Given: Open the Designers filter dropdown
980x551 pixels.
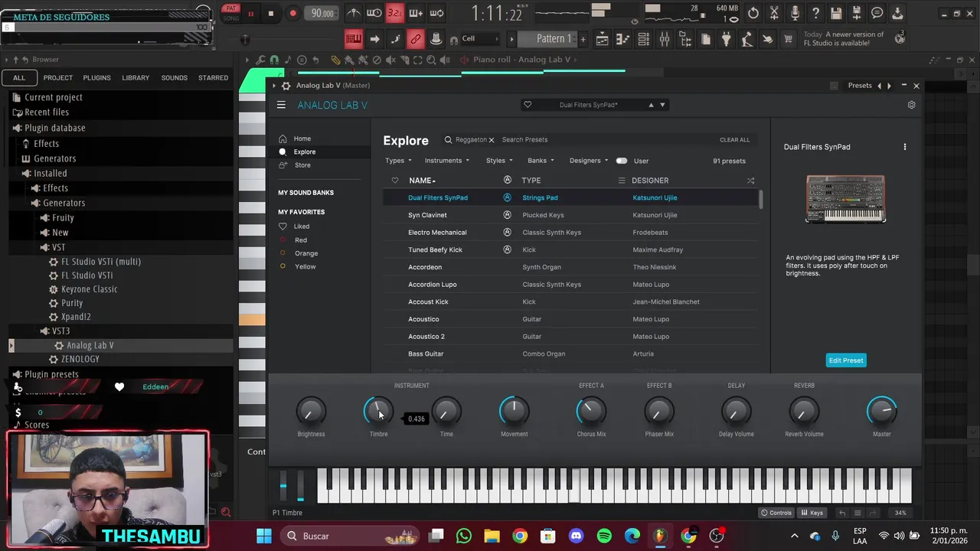Looking at the screenshot, I should coord(589,161).
